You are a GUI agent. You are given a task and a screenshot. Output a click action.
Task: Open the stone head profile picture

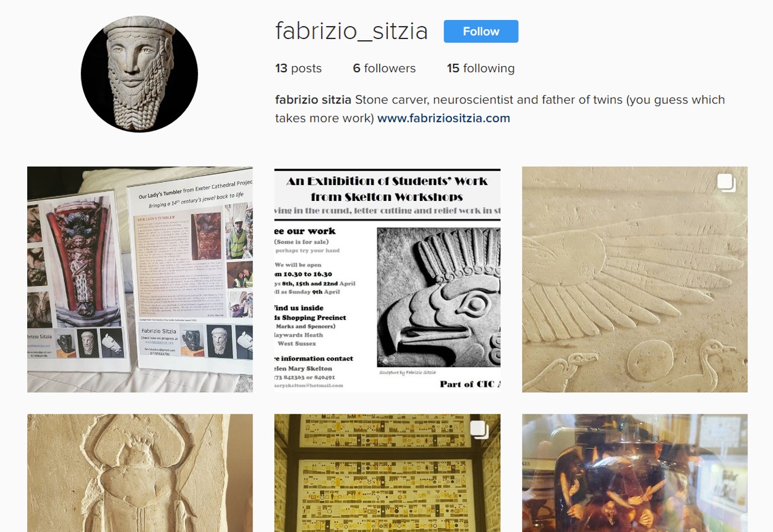(140, 74)
